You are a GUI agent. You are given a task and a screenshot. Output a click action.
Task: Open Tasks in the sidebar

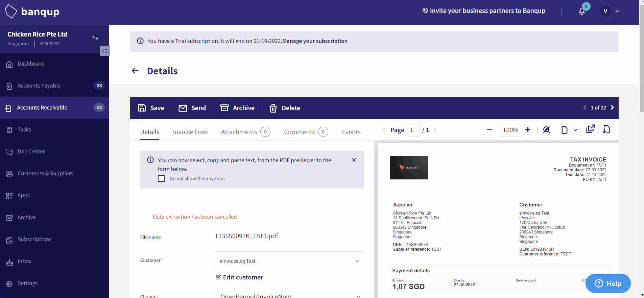[x=54, y=130]
